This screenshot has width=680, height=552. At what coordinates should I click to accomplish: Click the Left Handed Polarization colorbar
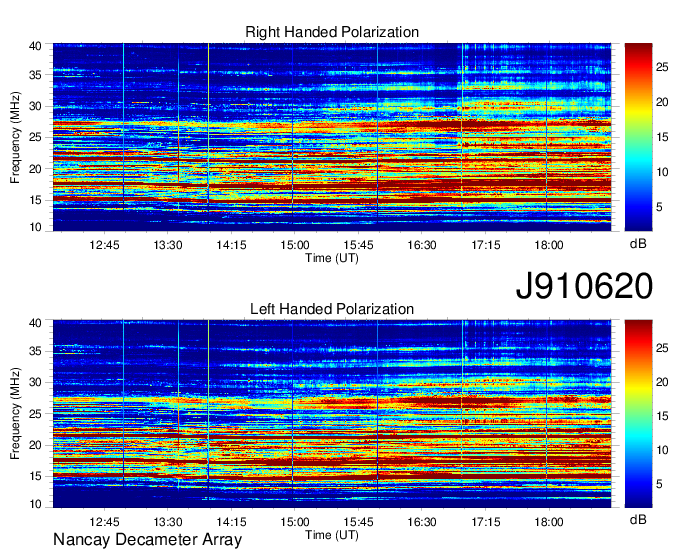pos(638,413)
